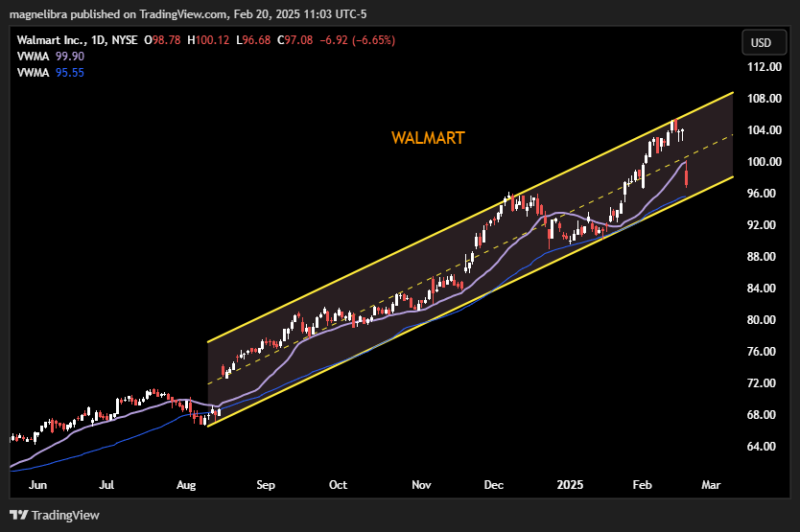This screenshot has height=532, width=800.
Task: Click the 84.00 price axis label
Action: coord(762,289)
